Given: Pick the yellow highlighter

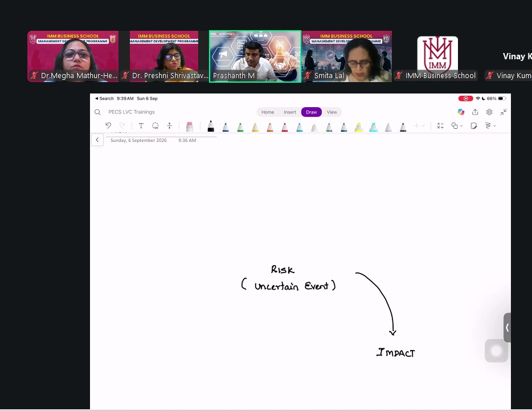Looking at the screenshot, I should click(x=359, y=127).
